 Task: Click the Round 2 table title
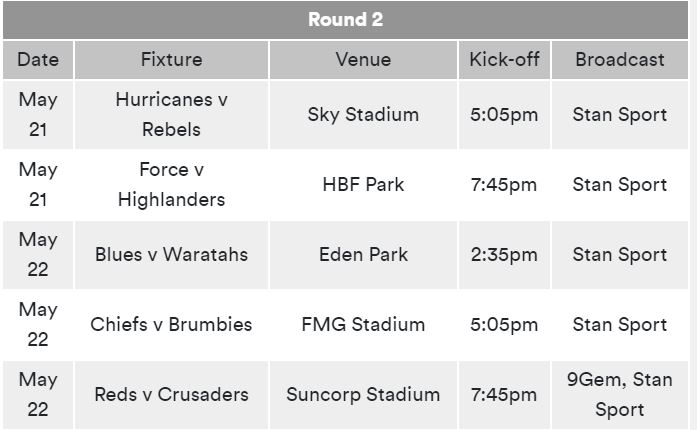345,20
